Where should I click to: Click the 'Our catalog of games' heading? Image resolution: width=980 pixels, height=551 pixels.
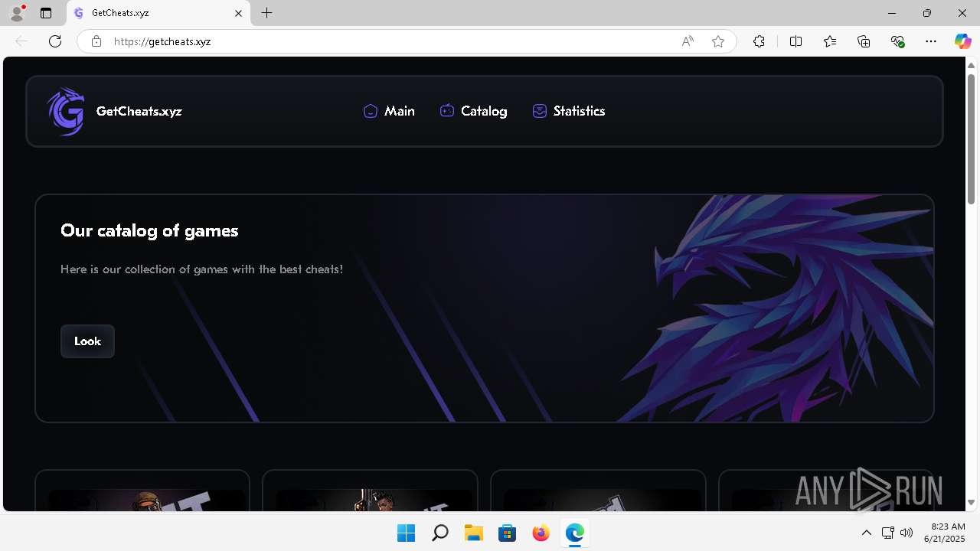click(149, 230)
